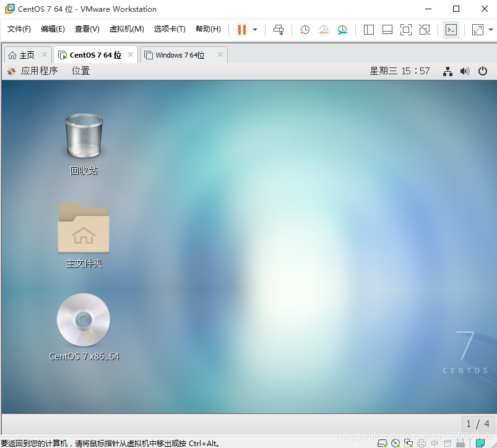The image size is (497, 448).
Task: Click the sound card status icon
Action: click(434, 443)
